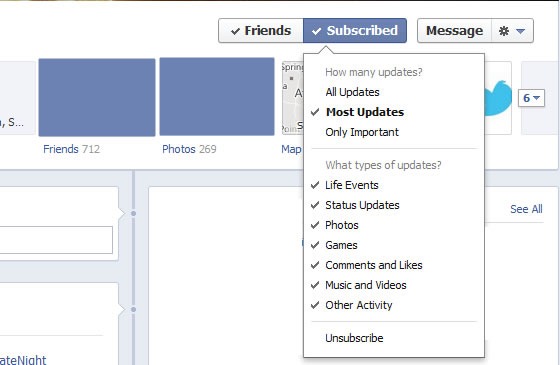This screenshot has width=560, height=365.
Task: Open the ateNight link
Action: click(23, 359)
